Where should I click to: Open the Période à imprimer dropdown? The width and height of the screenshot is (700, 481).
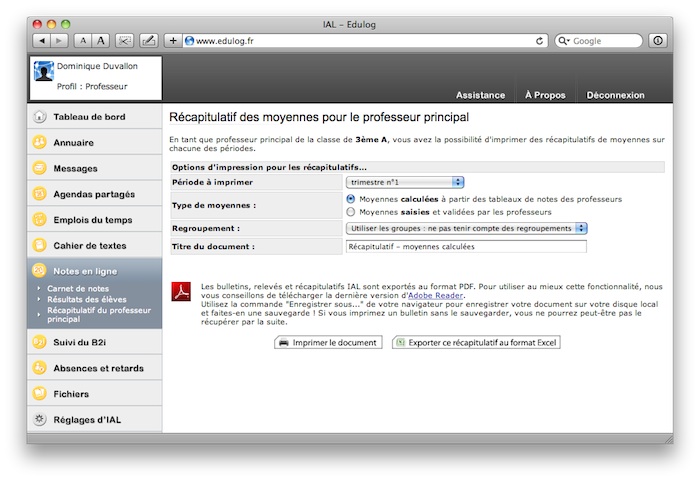coord(404,182)
